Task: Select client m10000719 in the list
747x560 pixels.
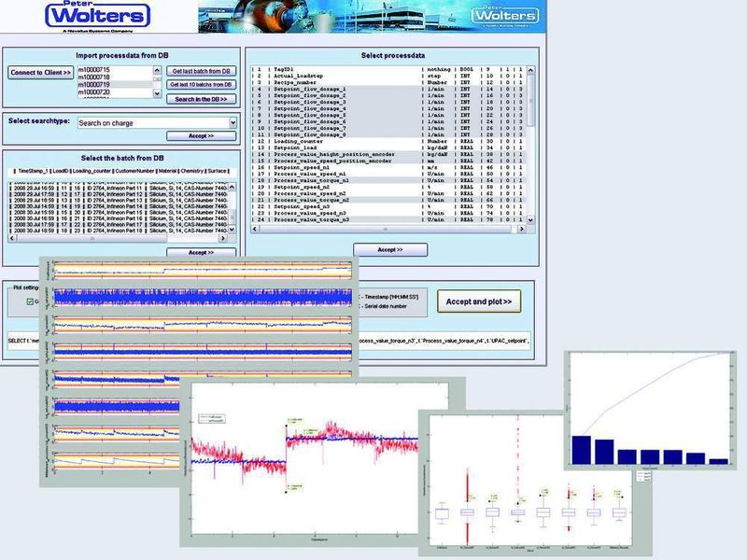Action: pos(115,84)
